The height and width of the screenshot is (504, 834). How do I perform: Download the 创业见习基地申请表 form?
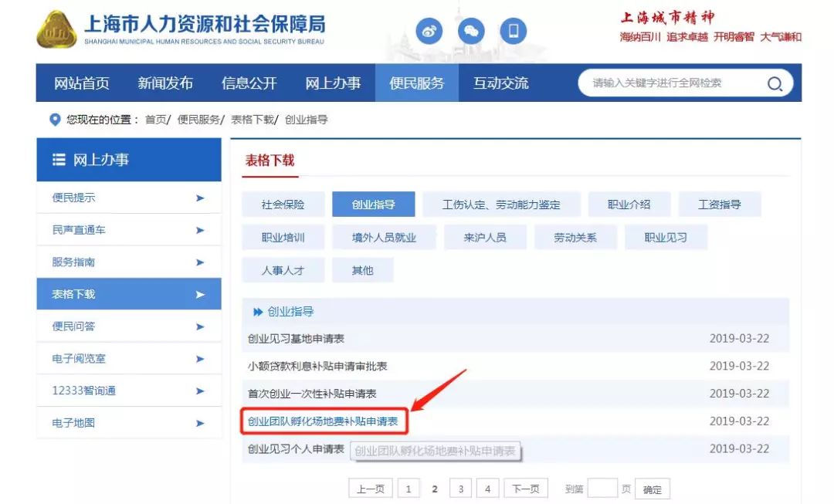296,339
